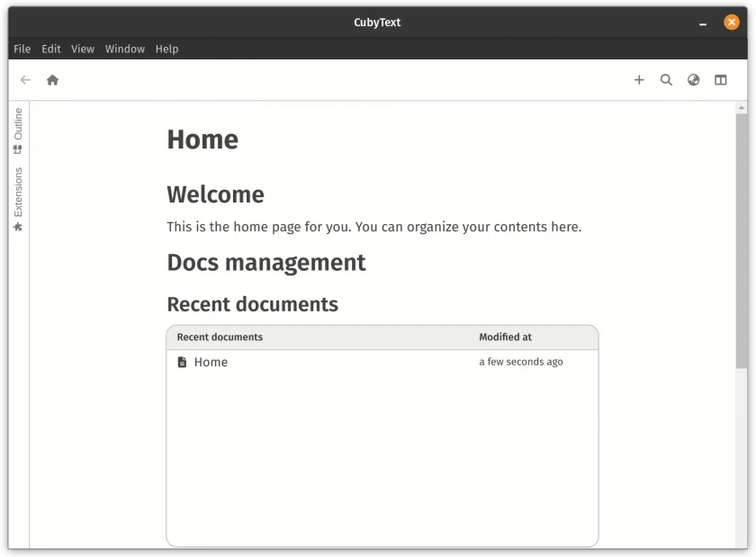Go to the Home page icon
This screenshot has width=756, height=557.
pyautogui.click(x=52, y=80)
